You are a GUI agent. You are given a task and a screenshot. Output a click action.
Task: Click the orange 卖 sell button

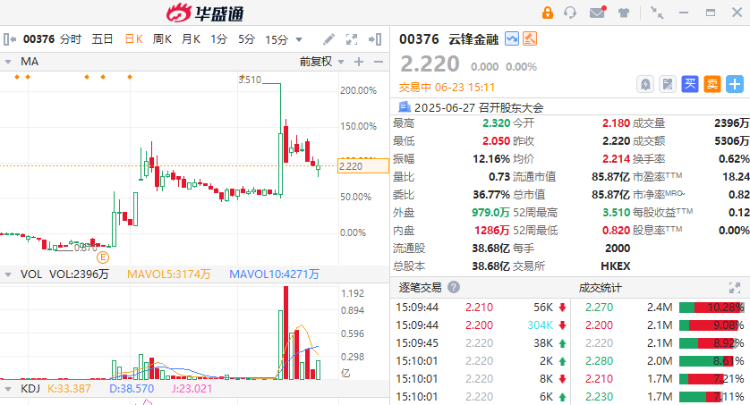click(x=712, y=84)
